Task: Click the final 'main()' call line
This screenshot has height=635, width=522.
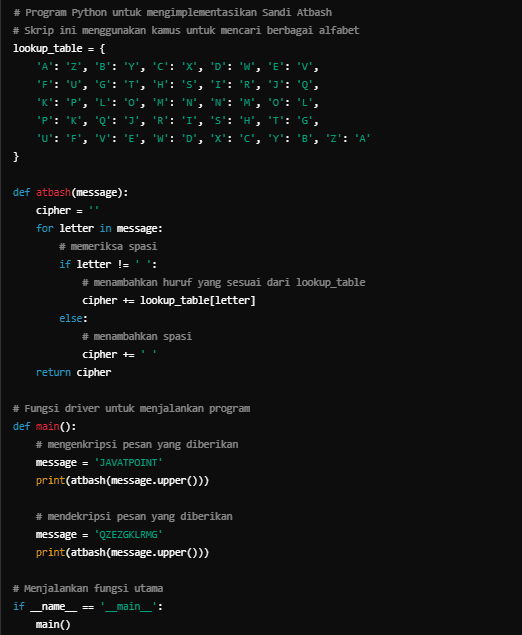Action: (53, 624)
